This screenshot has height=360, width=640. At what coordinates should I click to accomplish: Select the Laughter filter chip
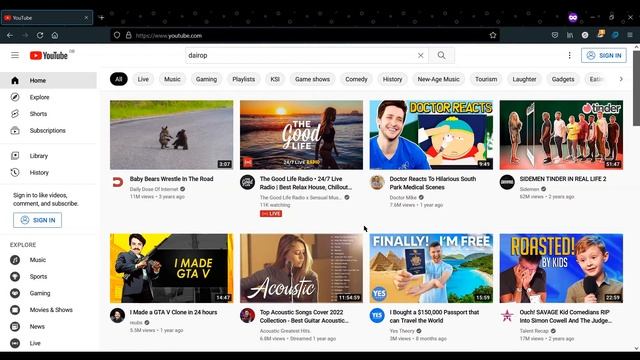point(524,79)
